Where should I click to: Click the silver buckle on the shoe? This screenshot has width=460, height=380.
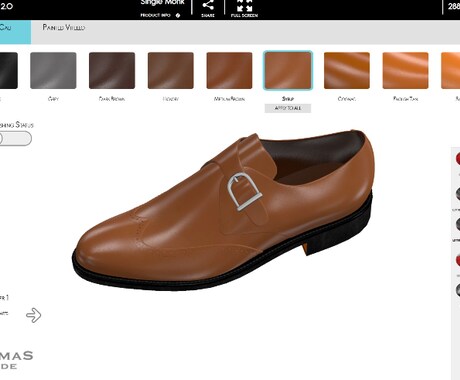244,191
